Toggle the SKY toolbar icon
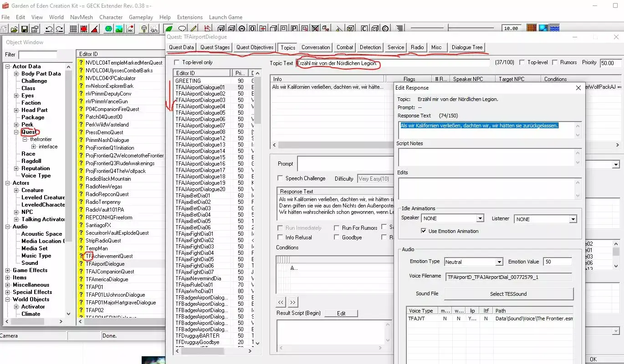Image resolution: width=624 pixels, height=364 pixels. coord(154,29)
